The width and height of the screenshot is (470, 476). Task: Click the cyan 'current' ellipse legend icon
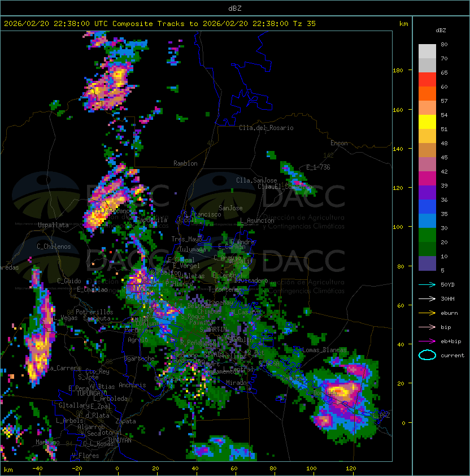click(427, 355)
